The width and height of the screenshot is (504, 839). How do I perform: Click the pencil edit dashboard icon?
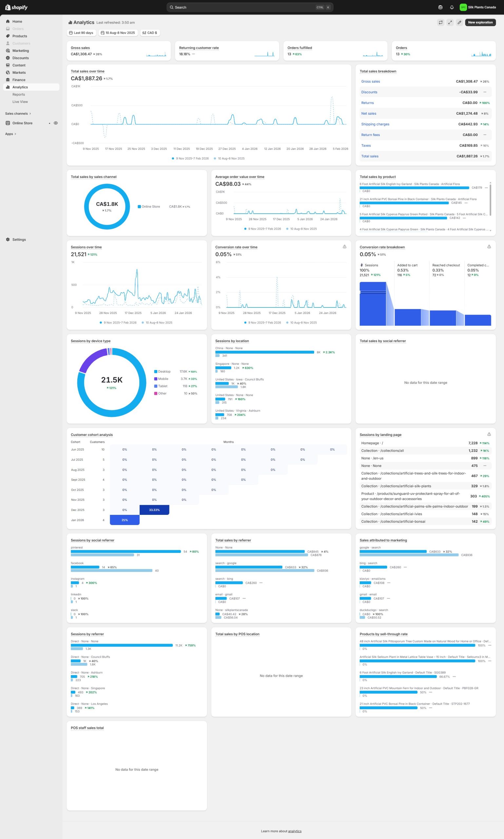[459, 22]
